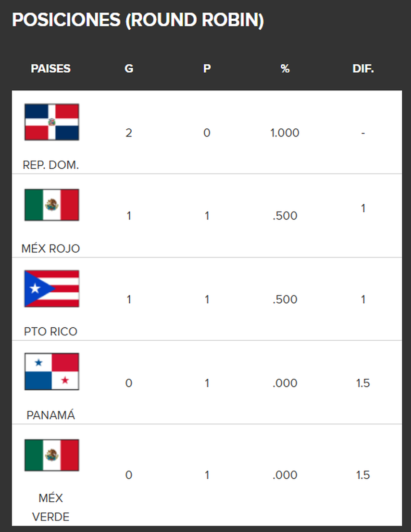
Task: Click the G wins column header
Action: point(129,69)
